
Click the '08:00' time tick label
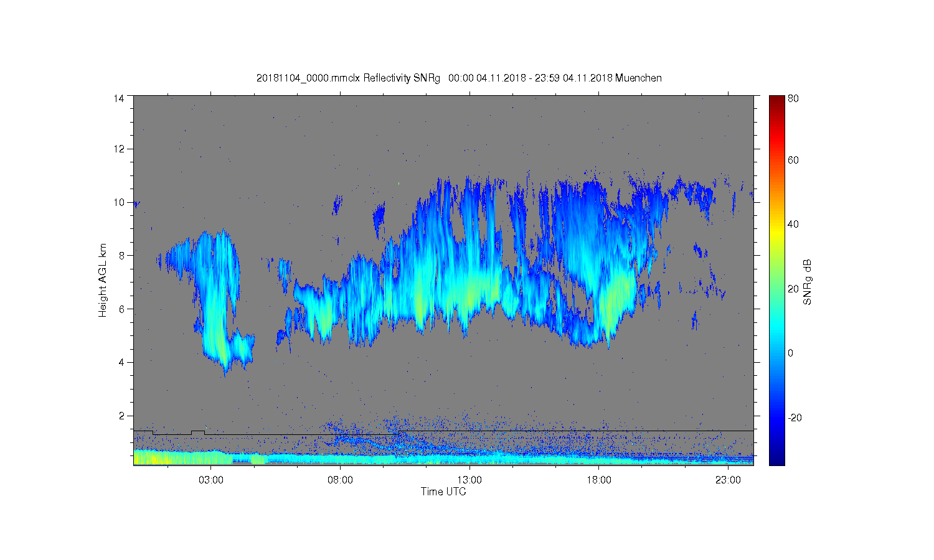click(340, 480)
